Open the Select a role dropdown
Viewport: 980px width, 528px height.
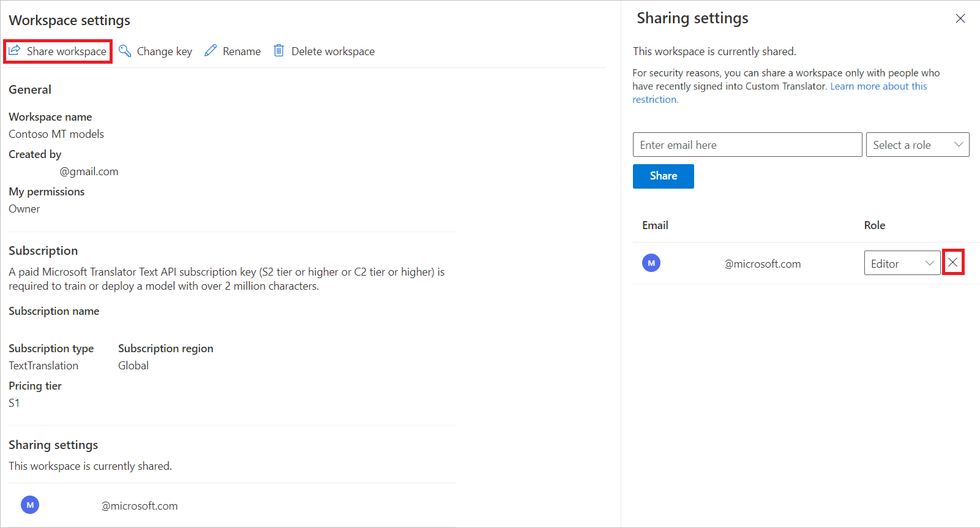coord(918,145)
